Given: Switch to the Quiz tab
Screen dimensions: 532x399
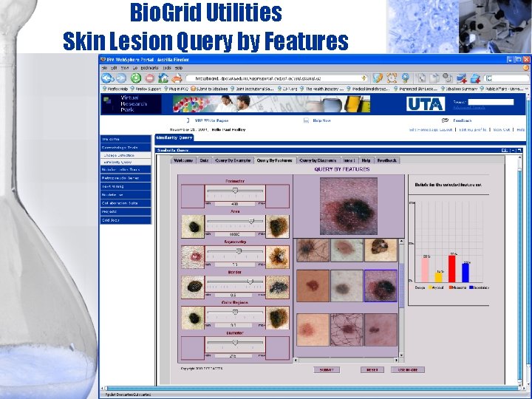Looking at the screenshot, I should pyautogui.click(x=204, y=160).
